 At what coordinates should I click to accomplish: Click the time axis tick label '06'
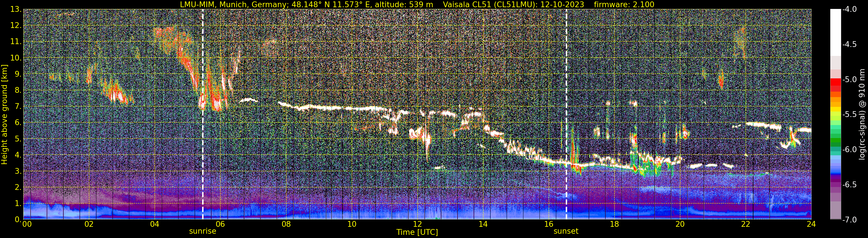click(x=220, y=224)
